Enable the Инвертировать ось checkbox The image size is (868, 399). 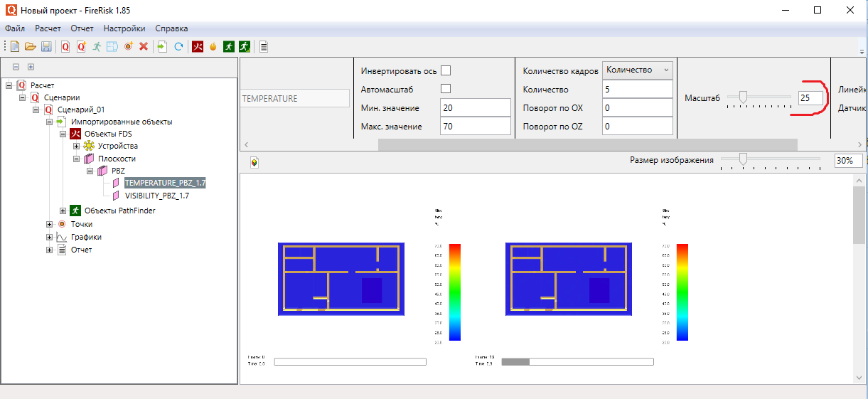click(x=446, y=70)
